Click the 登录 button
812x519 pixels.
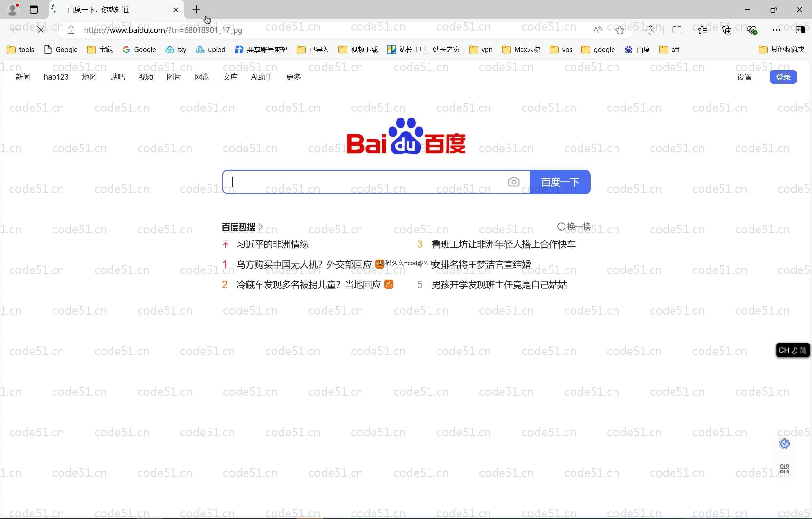coord(783,77)
